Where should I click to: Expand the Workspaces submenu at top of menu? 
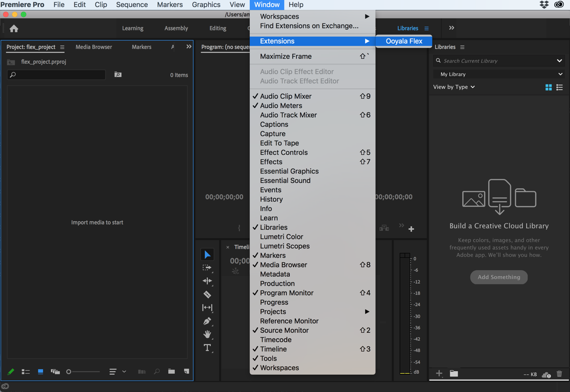[312, 16]
